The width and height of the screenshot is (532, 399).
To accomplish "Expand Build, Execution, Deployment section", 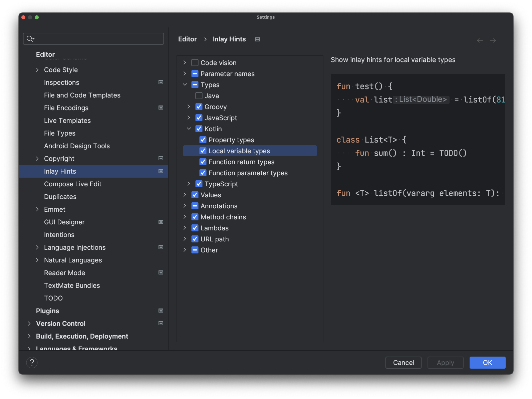I will coord(29,336).
